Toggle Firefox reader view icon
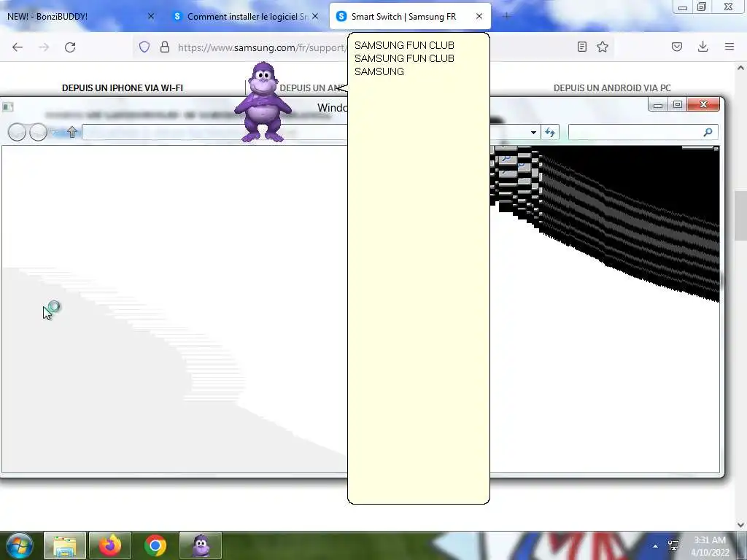The width and height of the screenshot is (747, 560). click(581, 47)
